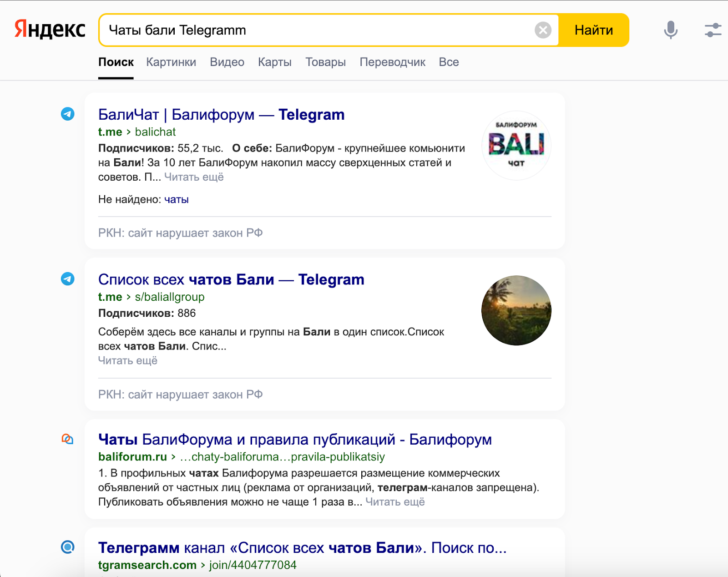Open the Все services tab
The image size is (728, 577).
(449, 62)
